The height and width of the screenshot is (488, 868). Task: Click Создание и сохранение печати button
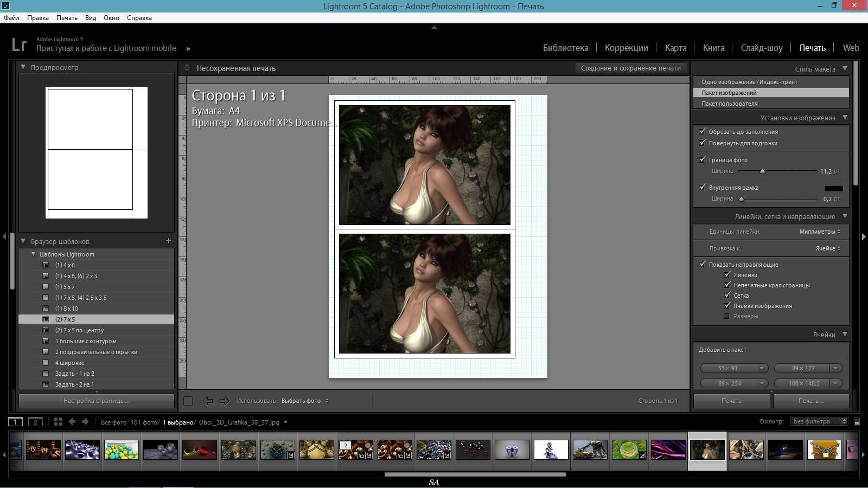[631, 68]
